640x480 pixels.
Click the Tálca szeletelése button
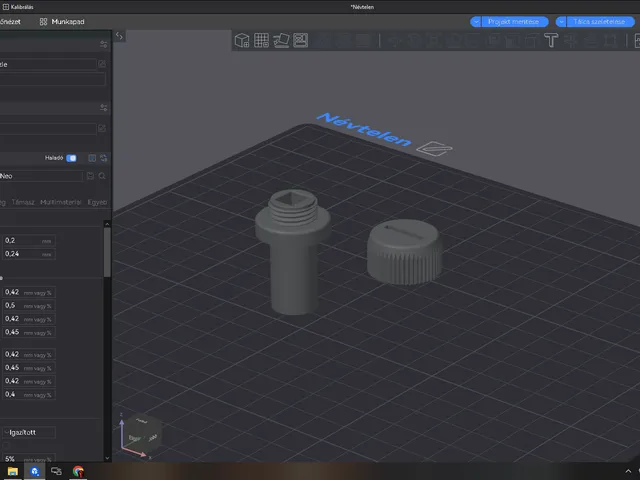(x=599, y=22)
